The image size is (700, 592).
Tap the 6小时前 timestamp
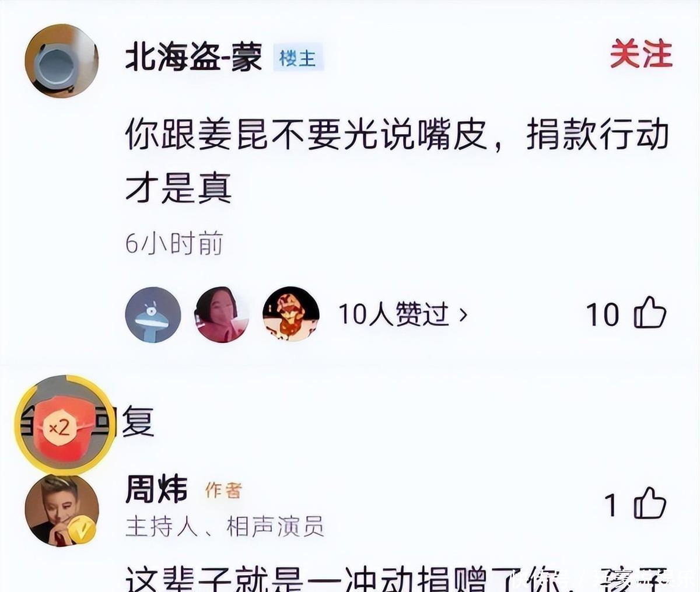pos(174,243)
